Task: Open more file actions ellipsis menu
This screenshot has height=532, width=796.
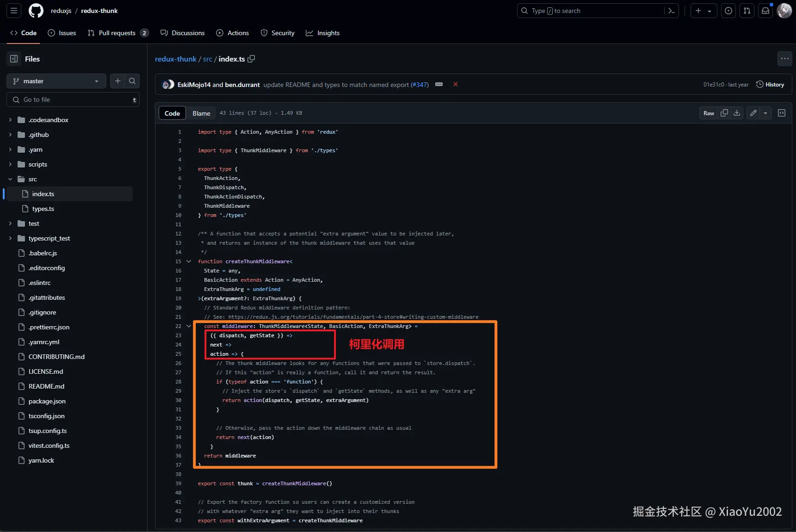Action: [x=784, y=59]
